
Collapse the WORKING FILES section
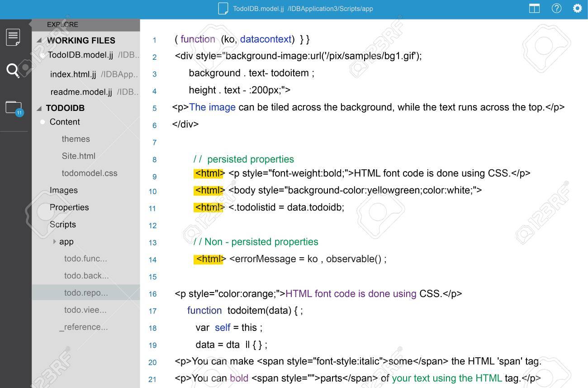39,40
